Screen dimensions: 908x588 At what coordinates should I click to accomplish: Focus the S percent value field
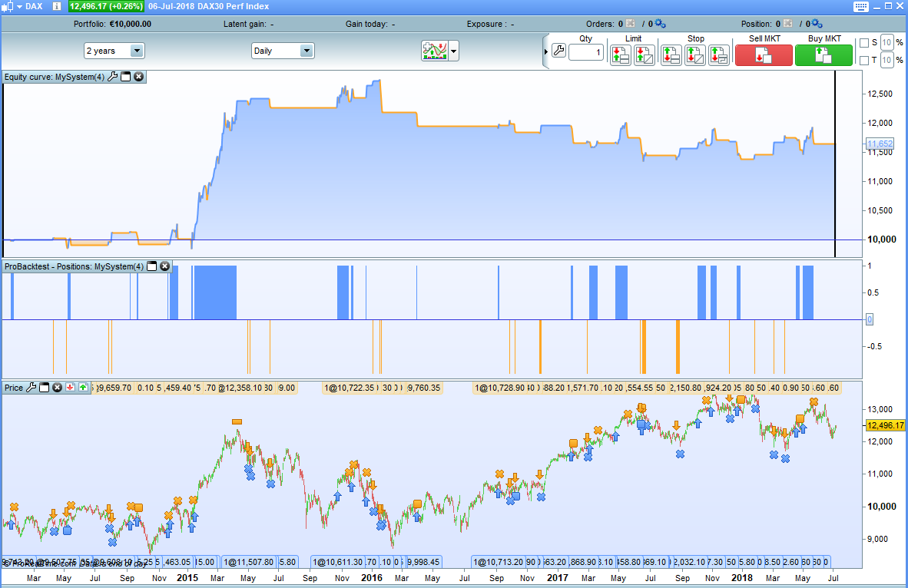[x=886, y=42]
